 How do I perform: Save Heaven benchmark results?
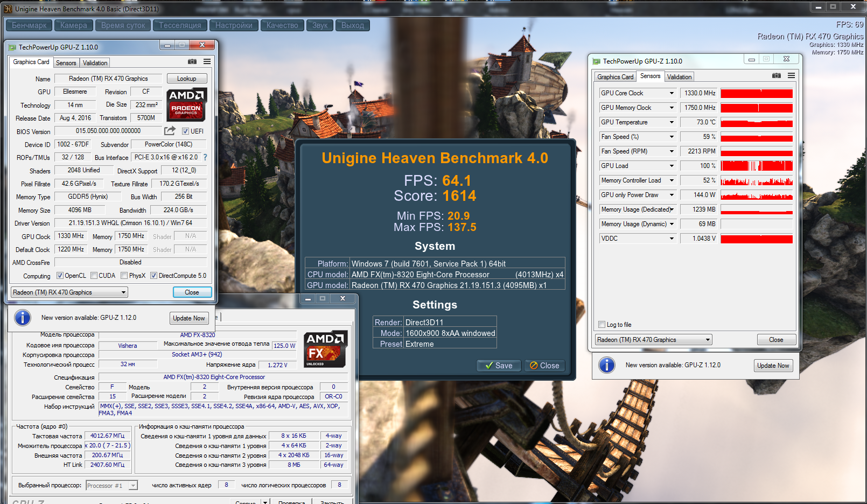[499, 366]
